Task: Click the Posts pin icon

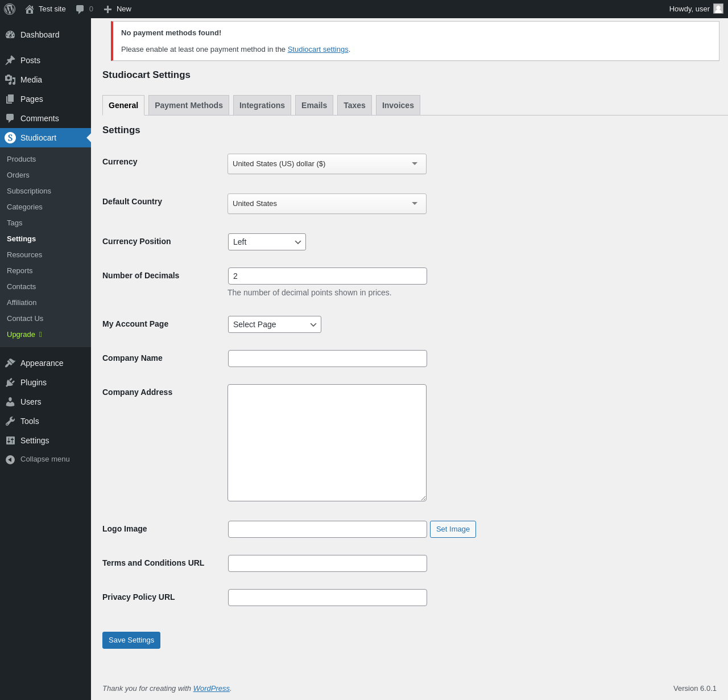Action: pyautogui.click(x=10, y=60)
